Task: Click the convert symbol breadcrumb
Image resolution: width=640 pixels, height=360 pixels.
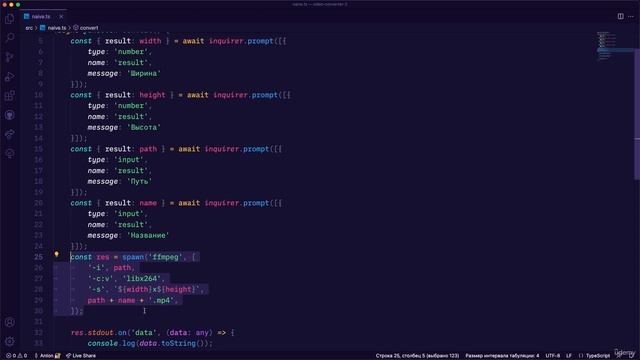Action: pos(86,28)
